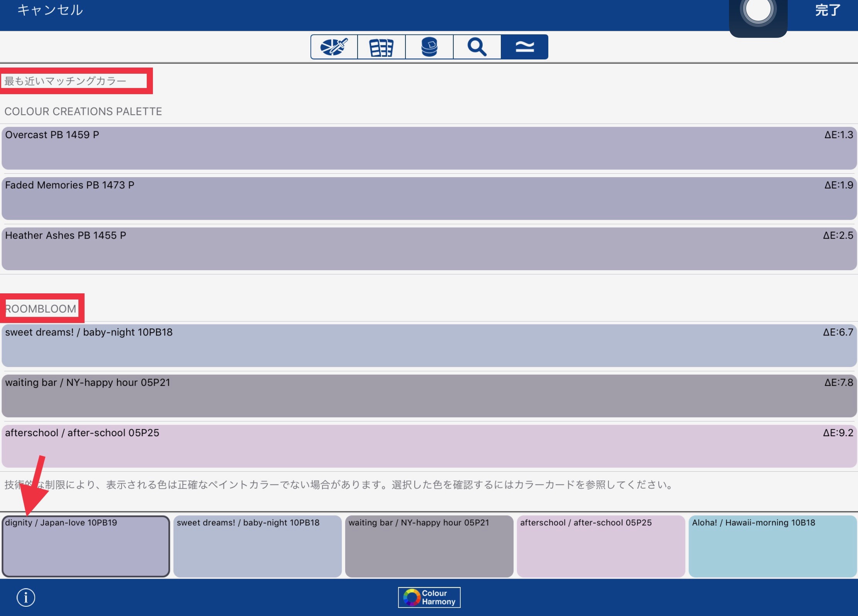Select the closest match approximate tab

pyautogui.click(x=525, y=47)
